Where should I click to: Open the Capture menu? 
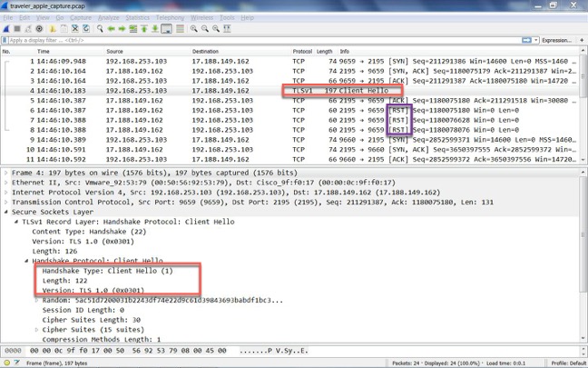pyautogui.click(x=81, y=17)
